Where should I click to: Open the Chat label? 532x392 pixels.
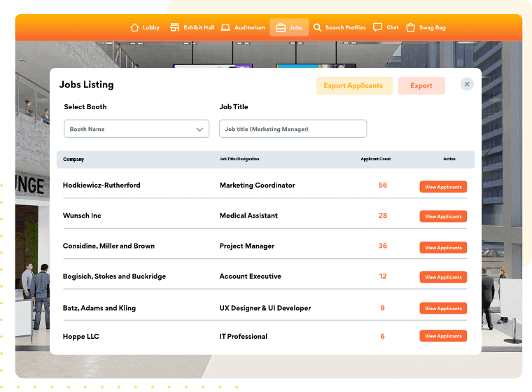tap(393, 27)
